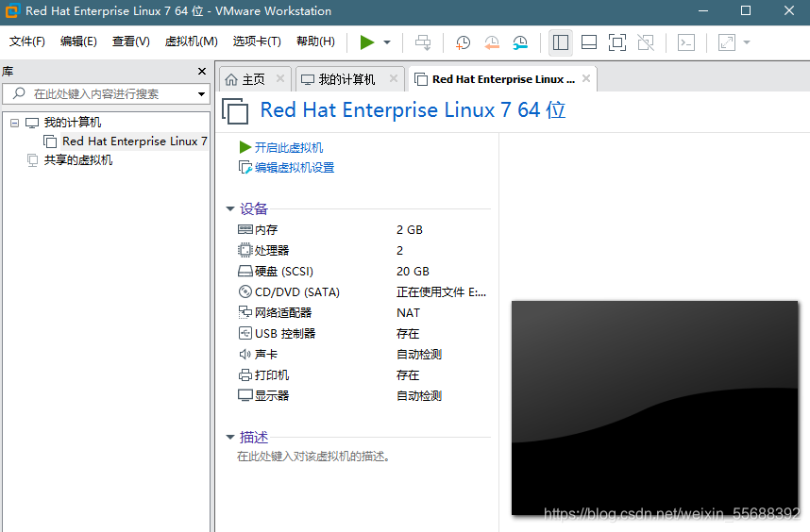
Task: Close the Red Hat Enterprise Linux tab
Action: click(586, 78)
